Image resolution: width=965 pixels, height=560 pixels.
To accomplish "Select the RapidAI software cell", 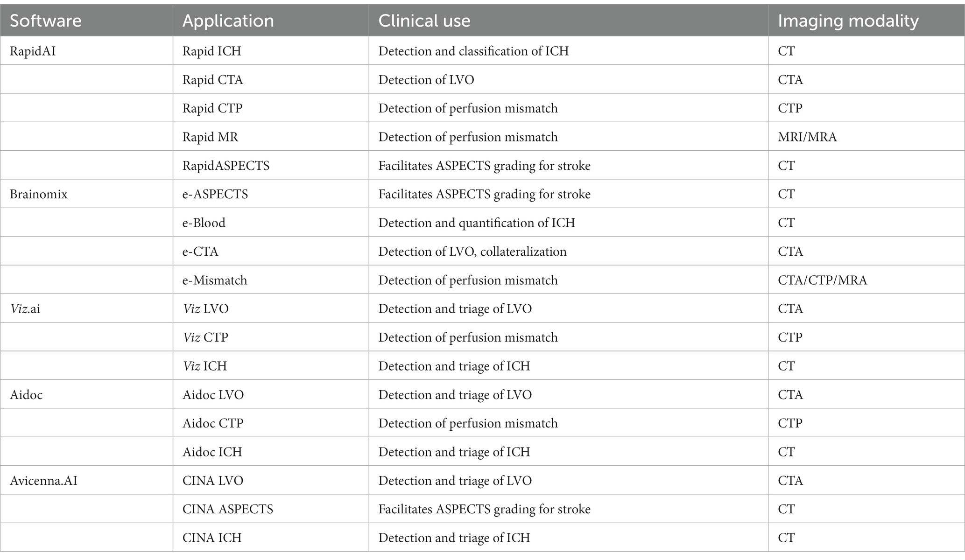I will tap(86, 50).
